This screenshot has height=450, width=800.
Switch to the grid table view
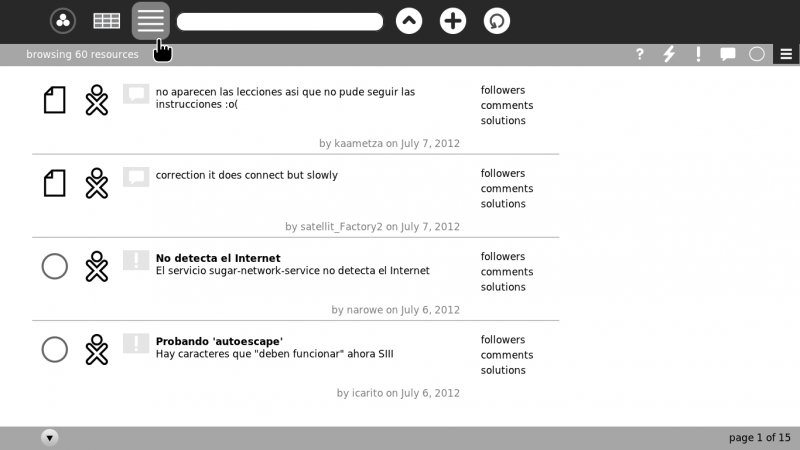pos(107,21)
